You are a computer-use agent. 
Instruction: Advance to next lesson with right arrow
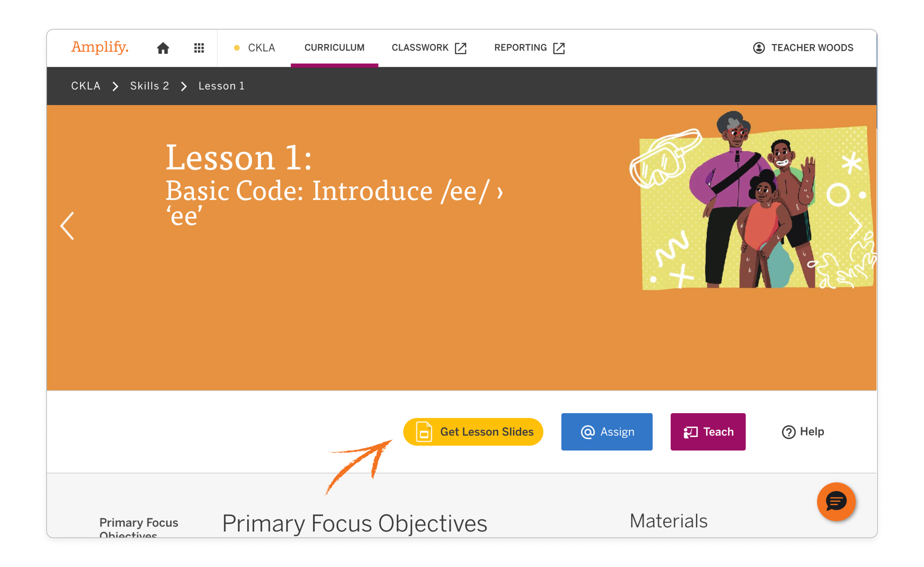pos(855,226)
